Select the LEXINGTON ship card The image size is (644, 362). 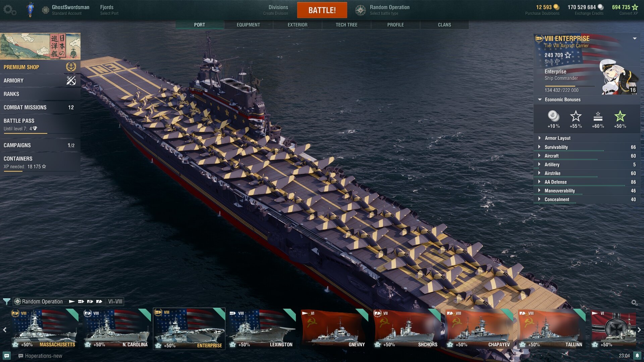pyautogui.click(x=262, y=329)
